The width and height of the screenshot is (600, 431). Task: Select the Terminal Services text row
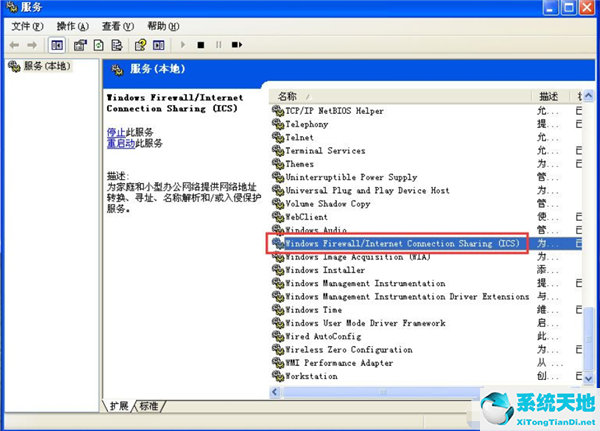coord(325,150)
